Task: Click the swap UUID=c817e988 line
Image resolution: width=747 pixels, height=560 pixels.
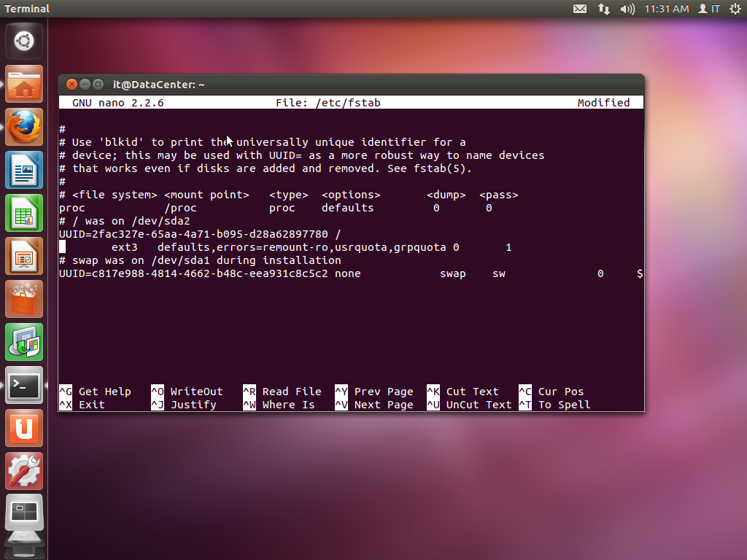Action: tap(351, 274)
